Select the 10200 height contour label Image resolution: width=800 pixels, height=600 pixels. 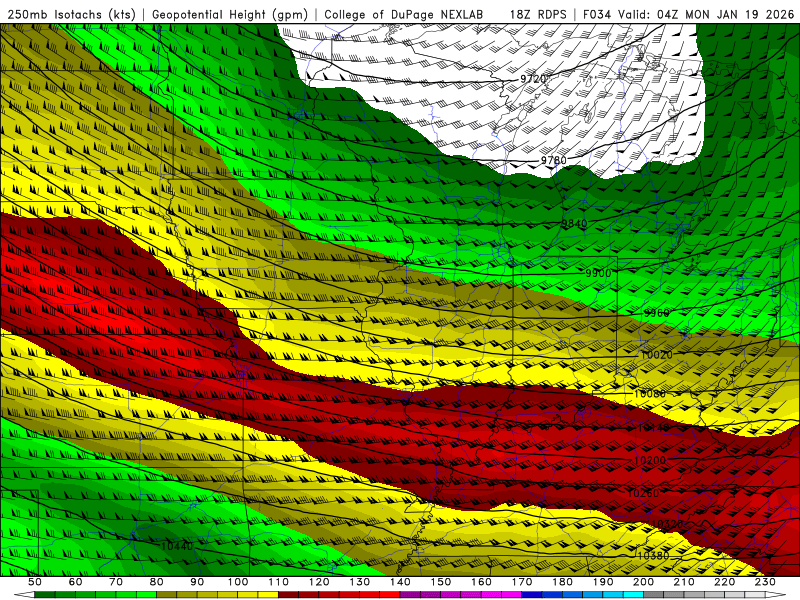pyautogui.click(x=649, y=460)
